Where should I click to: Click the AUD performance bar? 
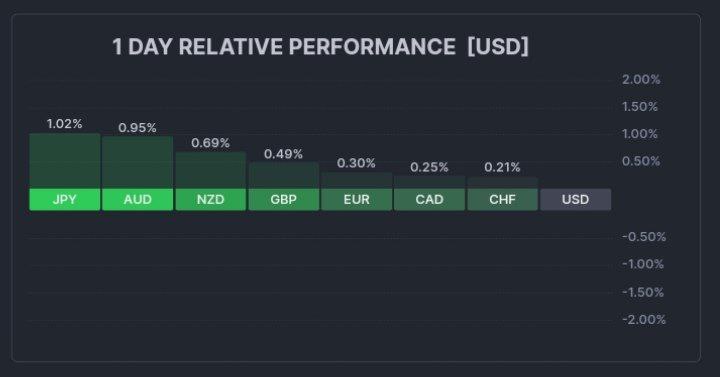[x=138, y=163]
